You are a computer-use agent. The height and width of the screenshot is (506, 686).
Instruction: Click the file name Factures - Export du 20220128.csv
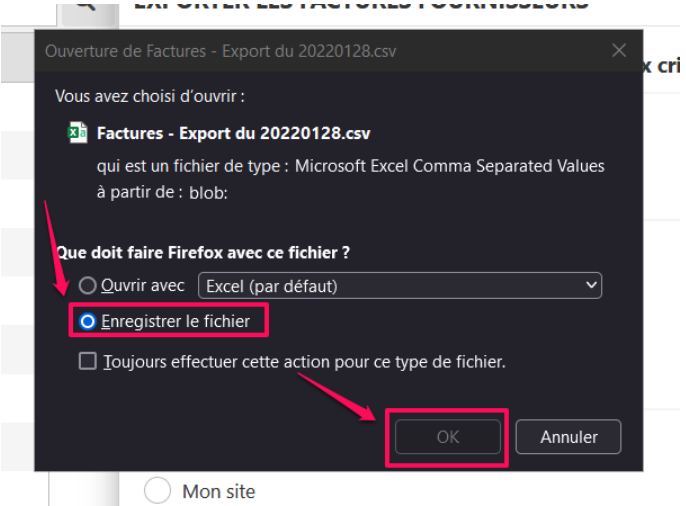click(x=233, y=133)
